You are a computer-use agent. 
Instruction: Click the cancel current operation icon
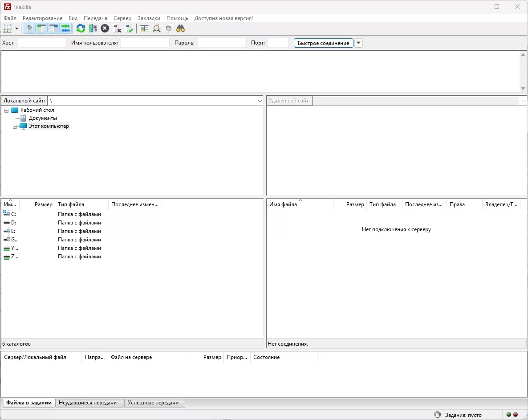pyautogui.click(x=105, y=29)
